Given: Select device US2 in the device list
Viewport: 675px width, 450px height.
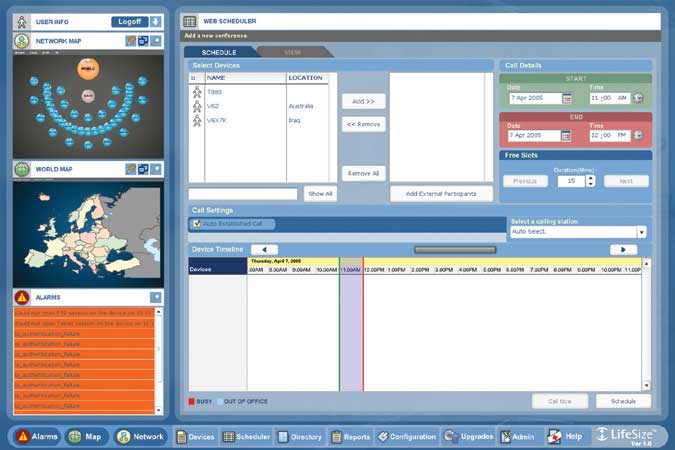Looking at the screenshot, I should [215, 105].
